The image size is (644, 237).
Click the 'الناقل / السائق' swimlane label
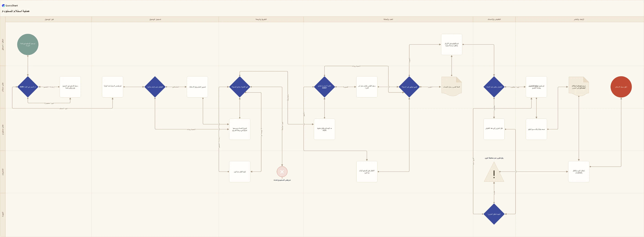click(x=3, y=44)
